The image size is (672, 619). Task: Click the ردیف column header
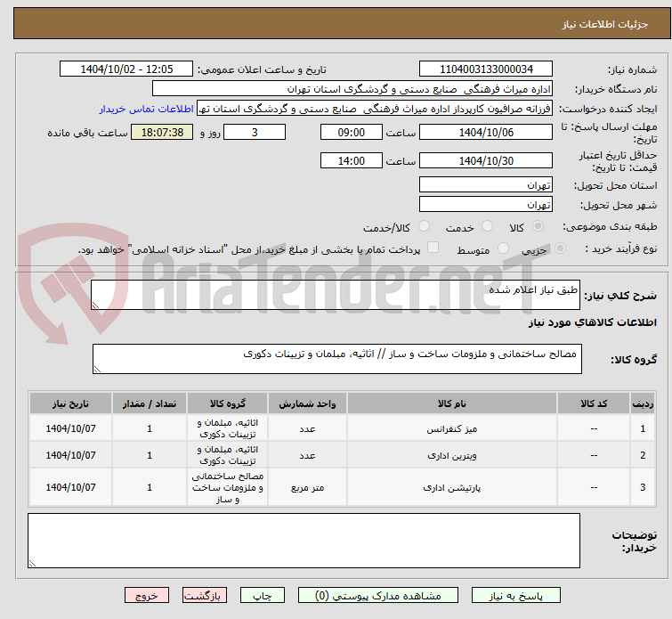(643, 403)
